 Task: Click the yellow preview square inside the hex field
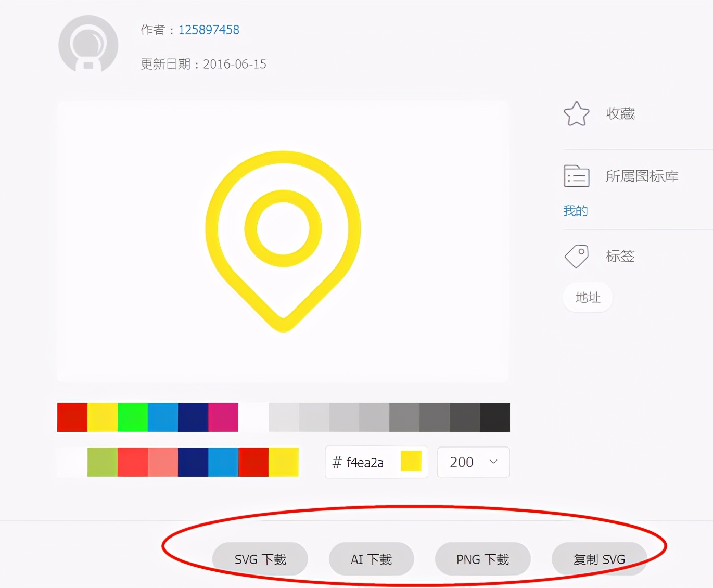click(x=411, y=462)
